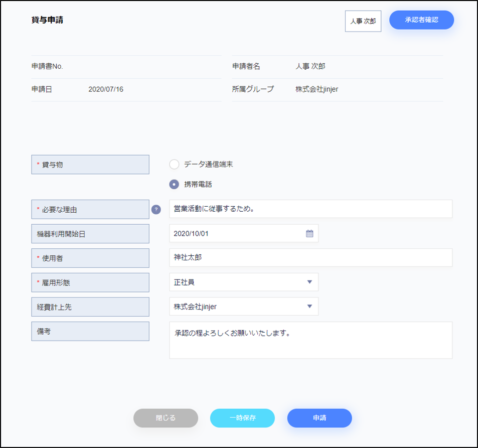Click the 人事 次郎 user box
Viewport: 478px width, 448px height.
(363, 22)
